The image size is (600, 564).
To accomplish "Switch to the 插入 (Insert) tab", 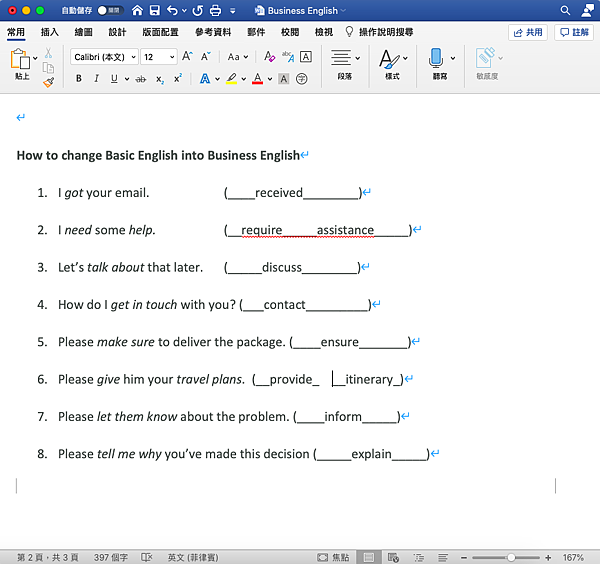I will pos(50,32).
